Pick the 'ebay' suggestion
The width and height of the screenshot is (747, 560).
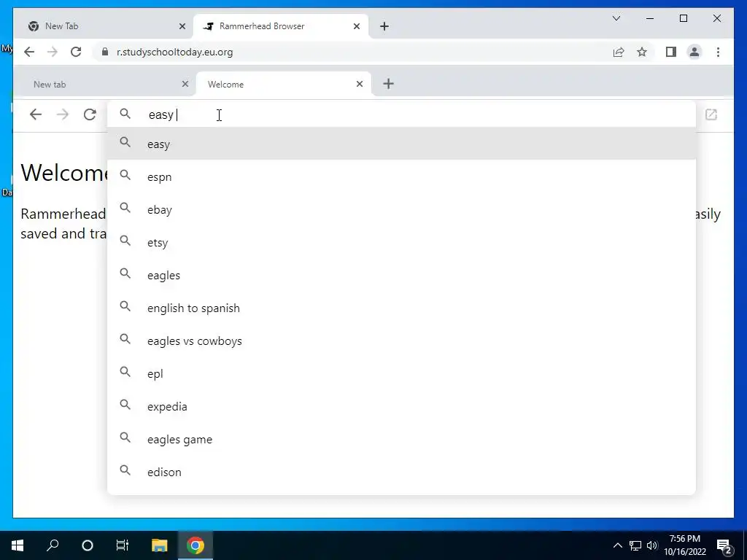tap(401, 209)
